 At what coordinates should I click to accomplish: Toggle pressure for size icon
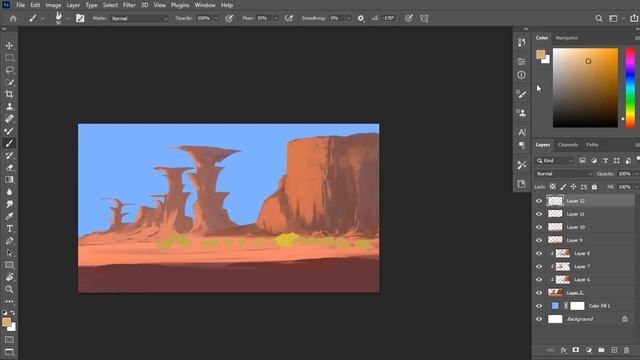coord(409,18)
